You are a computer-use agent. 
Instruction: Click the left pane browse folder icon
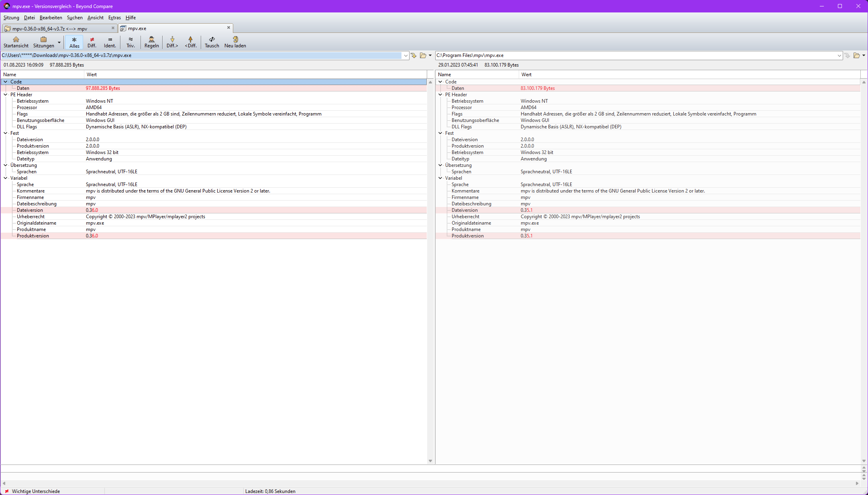(423, 55)
